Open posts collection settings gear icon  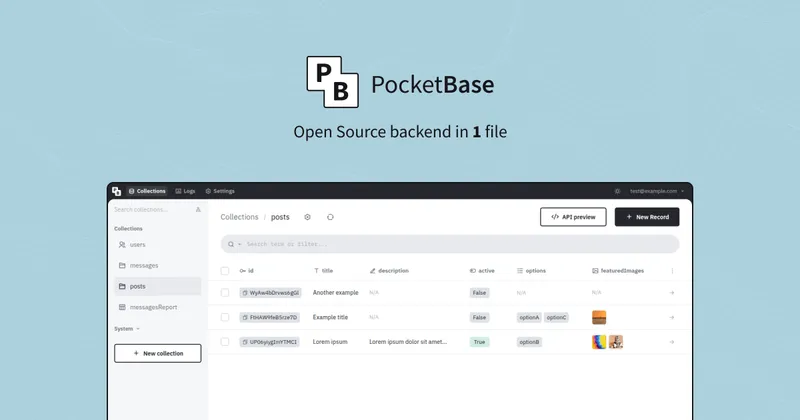(x=307, y=217)
